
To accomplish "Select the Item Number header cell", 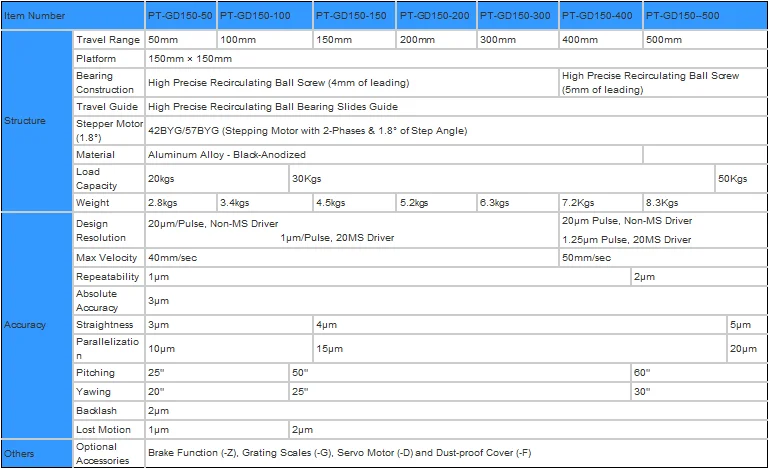I will point(35,16).
